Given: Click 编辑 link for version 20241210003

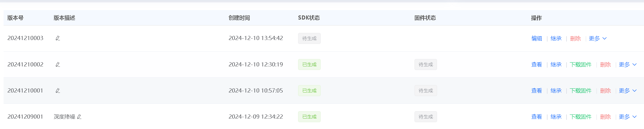Looking at the screenshot, I should pyautogui.click(x=537, y=39).
